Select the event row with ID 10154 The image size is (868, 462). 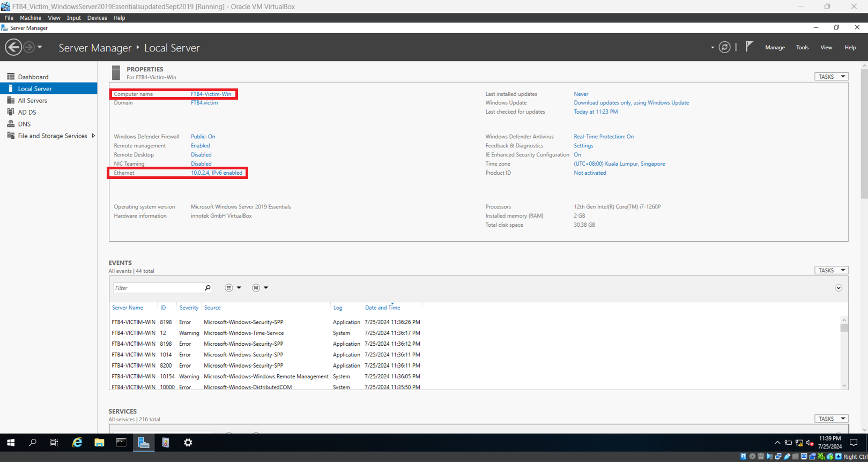click(476, 376)
